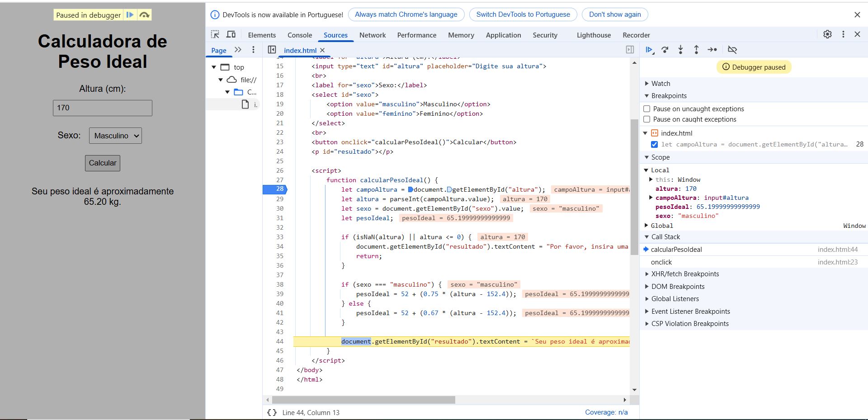Expand the Global scope

tap(646, 225)
